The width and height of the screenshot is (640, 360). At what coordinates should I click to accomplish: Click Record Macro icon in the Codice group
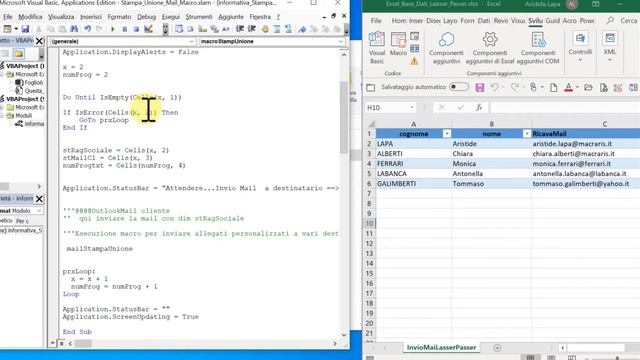(x=414, y=37)
